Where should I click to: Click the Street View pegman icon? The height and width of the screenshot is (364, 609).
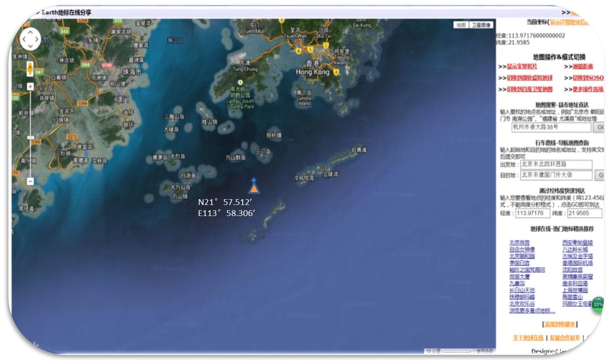point(30,69)
